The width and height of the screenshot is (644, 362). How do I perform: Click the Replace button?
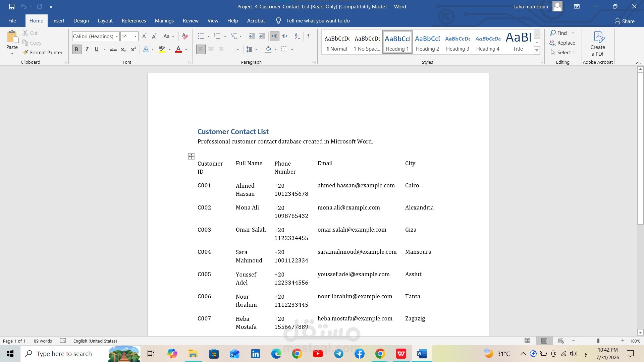[x=562, y=43]
